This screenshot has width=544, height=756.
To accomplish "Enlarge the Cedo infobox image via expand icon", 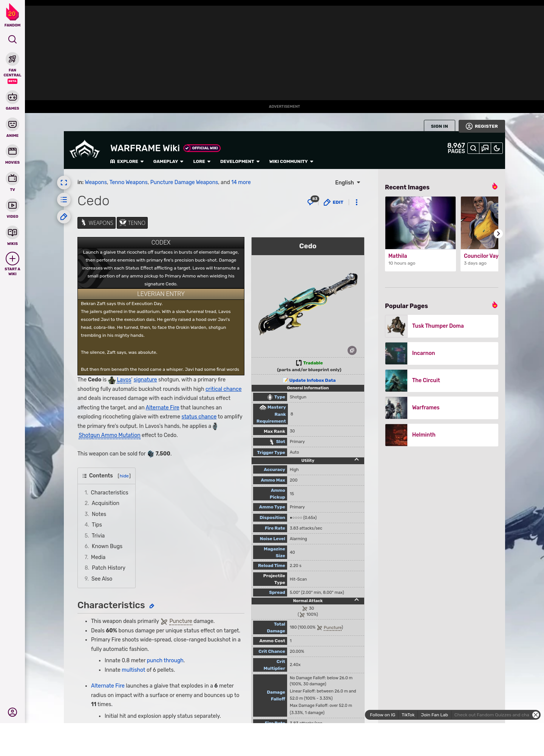I will [352, 350].
